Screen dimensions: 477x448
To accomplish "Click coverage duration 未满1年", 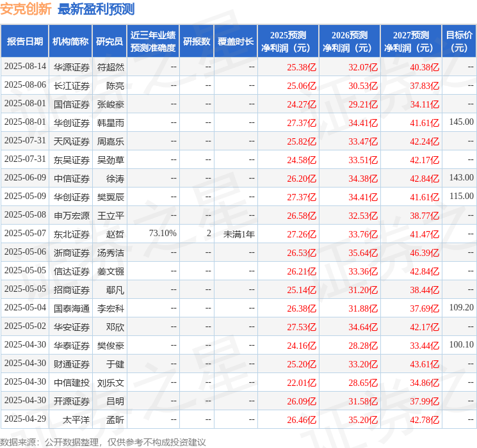I will point(239,234).
